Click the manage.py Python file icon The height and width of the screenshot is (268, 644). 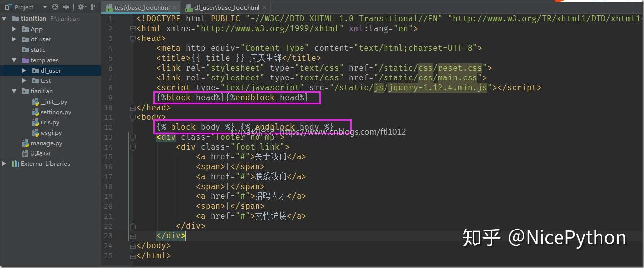coord(25,143)
